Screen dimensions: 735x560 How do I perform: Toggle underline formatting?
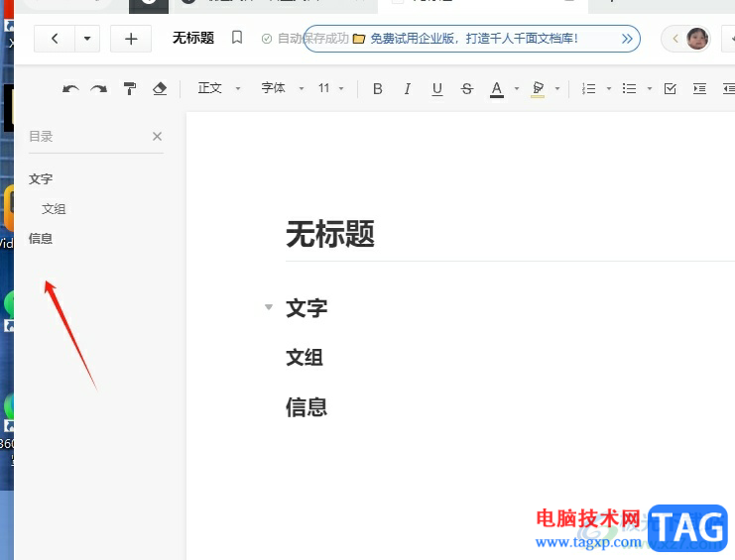tap(436, 88)
